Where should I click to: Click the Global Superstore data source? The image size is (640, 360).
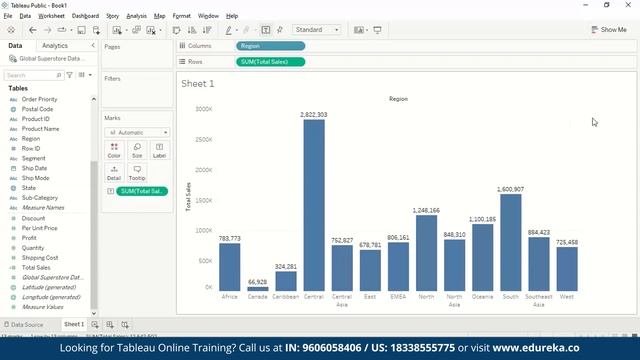[x=47, y=59]
